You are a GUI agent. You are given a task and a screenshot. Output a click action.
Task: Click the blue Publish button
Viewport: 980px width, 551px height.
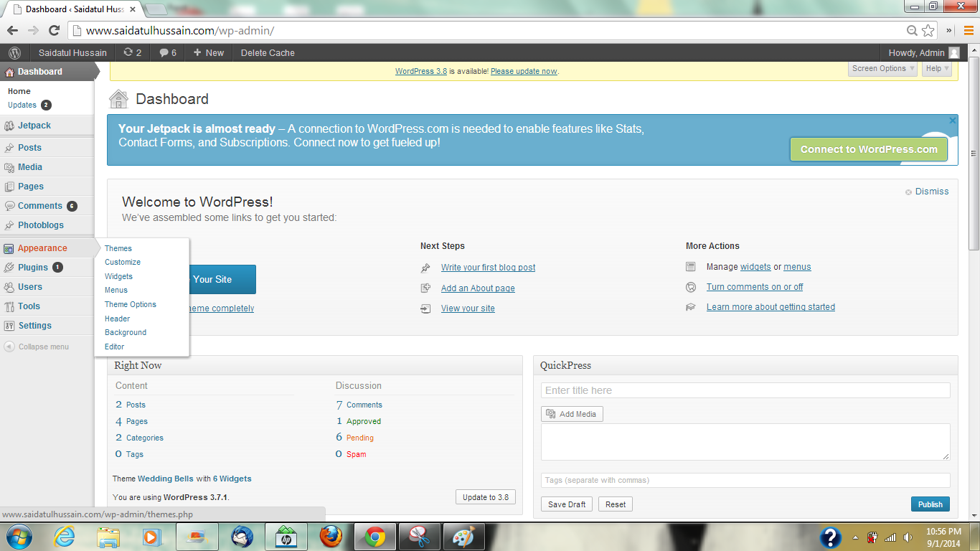(930, 504)
